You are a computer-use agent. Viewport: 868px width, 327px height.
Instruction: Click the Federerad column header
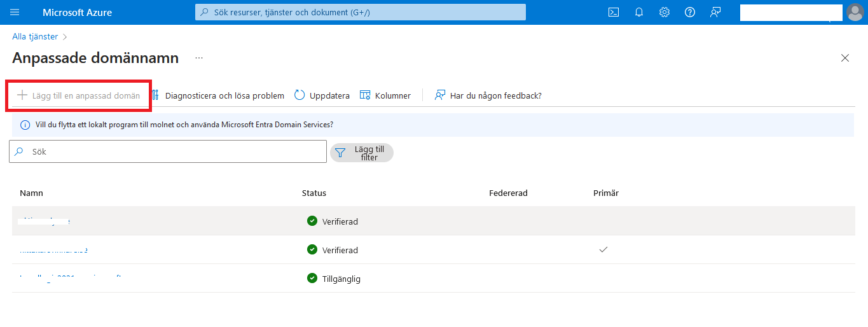pos(508,193)
